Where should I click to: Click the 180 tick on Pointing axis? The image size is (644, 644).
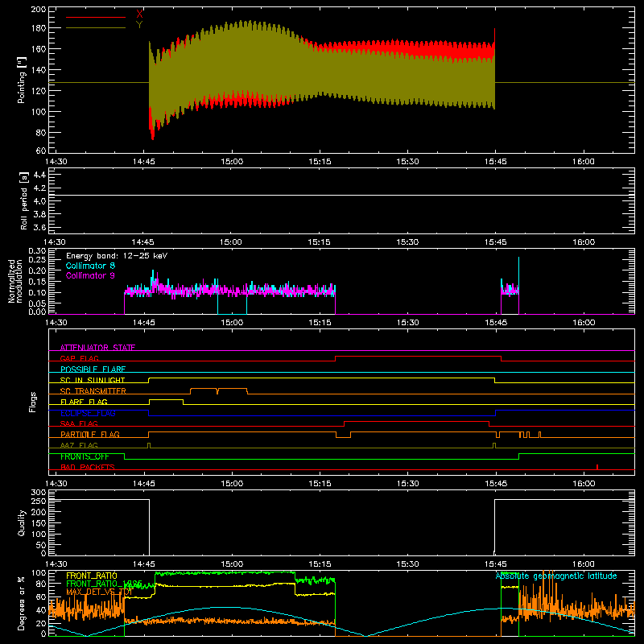tap(38, 28)
